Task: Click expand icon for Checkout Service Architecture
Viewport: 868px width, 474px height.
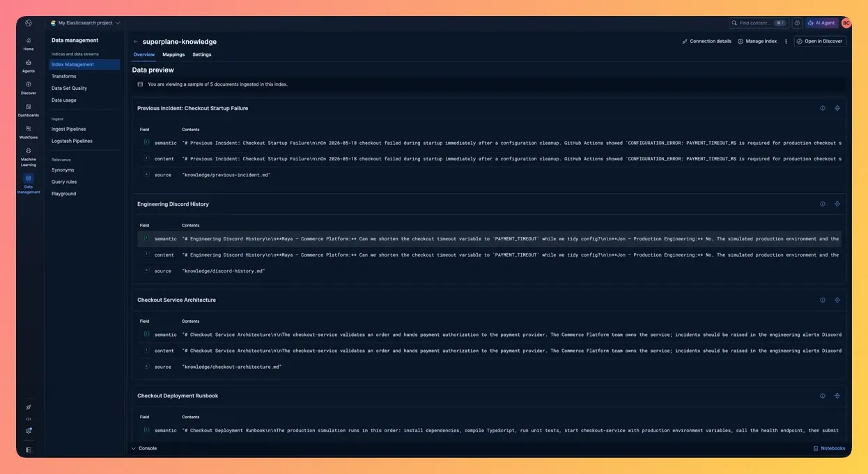Action: pyautogui.click(x=837, y=300)
